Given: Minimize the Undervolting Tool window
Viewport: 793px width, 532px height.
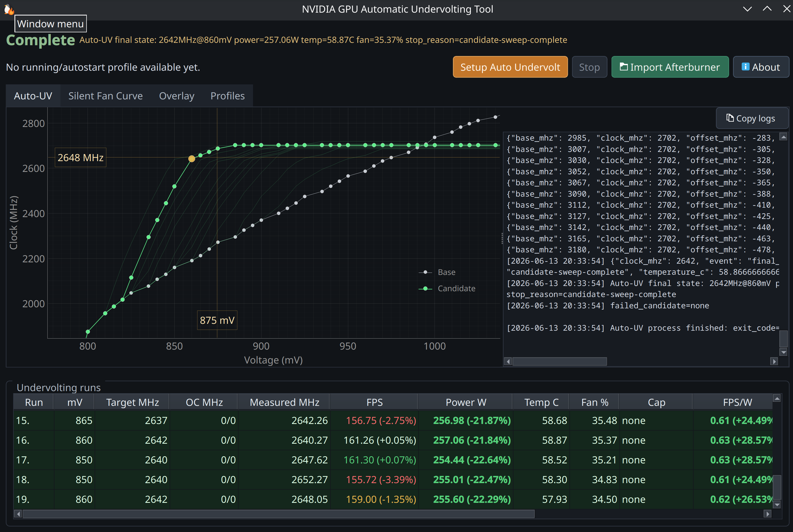Looking at the screenshot, I should click(747, 9).
